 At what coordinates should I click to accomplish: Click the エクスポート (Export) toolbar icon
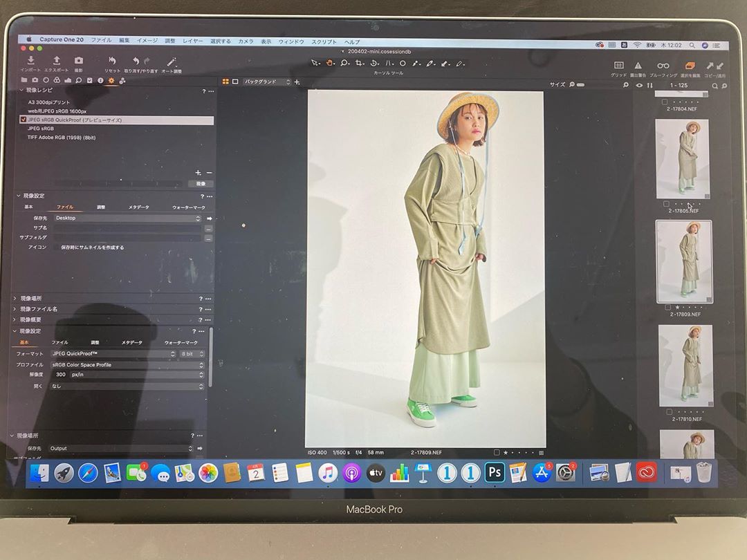pyautogui.click(x=56, y=61)
